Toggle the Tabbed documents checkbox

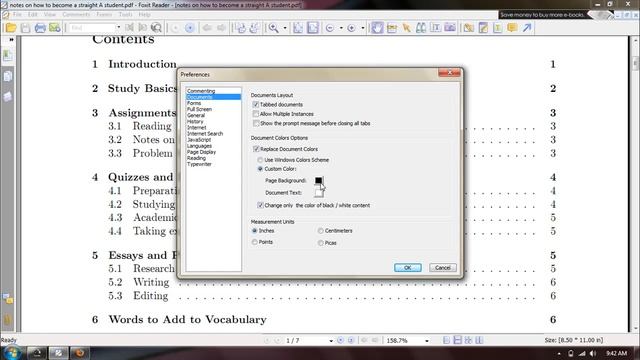256,104
